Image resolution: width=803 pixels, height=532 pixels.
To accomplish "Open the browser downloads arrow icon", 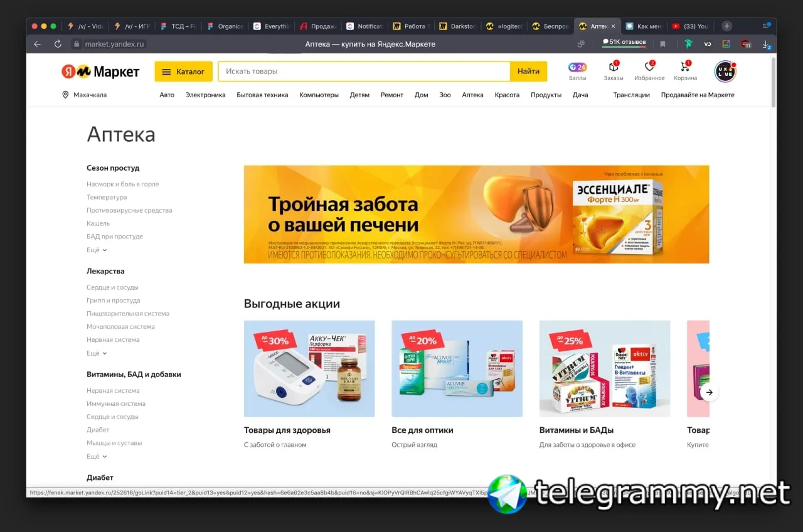I will (x=766, y=44).
